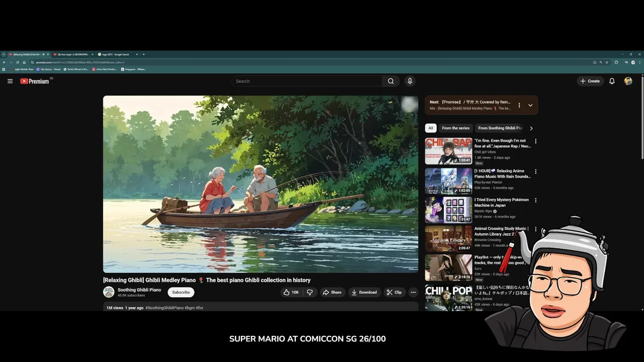Open Relaxing Anime Piano Rain thumbnail
Screen dimensions: 644x362
(449, 181)
